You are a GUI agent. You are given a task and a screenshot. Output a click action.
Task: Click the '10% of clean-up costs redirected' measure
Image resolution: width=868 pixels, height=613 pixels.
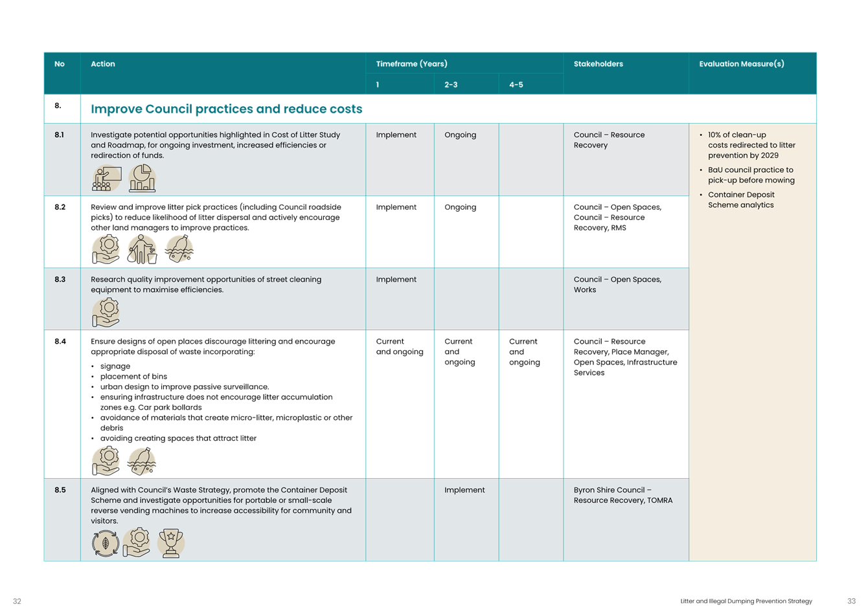pyautogui.click(x=751, y=145)
